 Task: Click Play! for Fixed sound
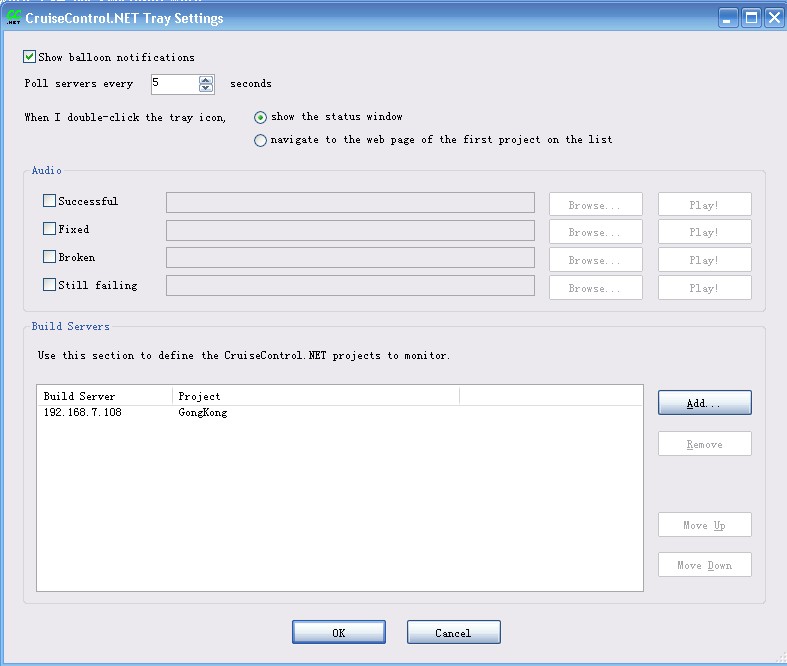coord(705,232)
